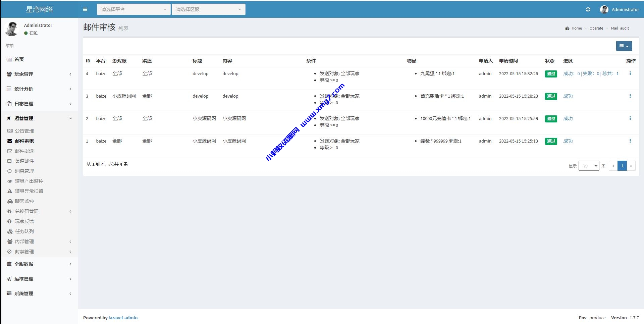
Task: Open 邮件发送 in the sidebar
Action: point(24,151)
